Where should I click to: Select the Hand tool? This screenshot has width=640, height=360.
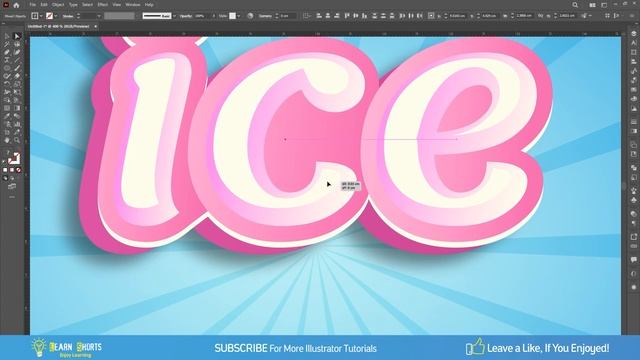7,140
